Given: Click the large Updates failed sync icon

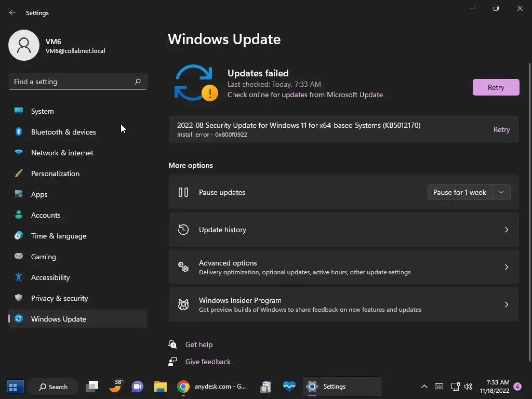Looking at the screenshot, I should coord(196,83).
